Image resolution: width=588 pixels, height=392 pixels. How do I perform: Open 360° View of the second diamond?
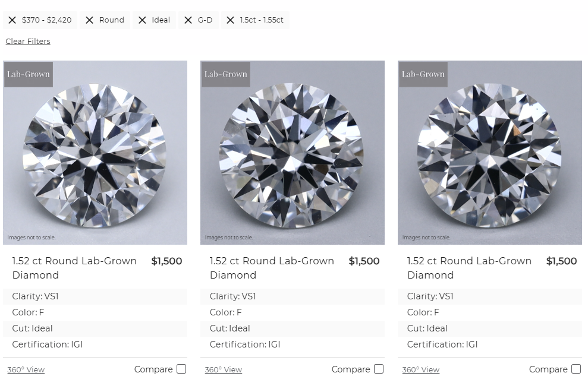(224, 370)
